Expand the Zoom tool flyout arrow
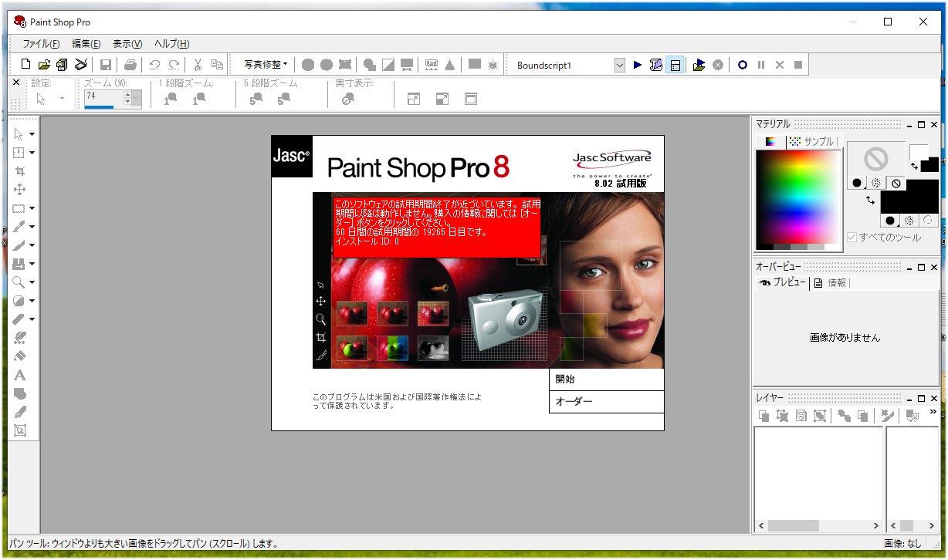 click(x=32, y=282)
